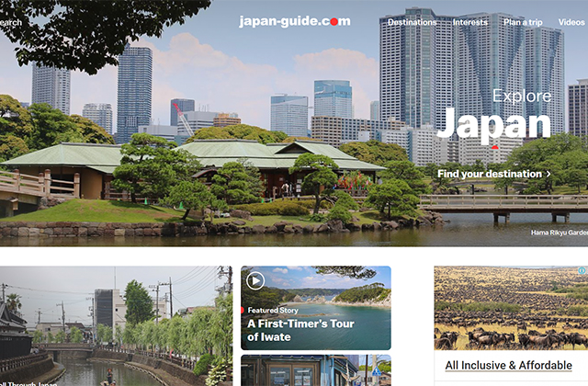
Task: Click the Explore Japan hero heading
Action: pyautogui.click(x=494, y=115)
